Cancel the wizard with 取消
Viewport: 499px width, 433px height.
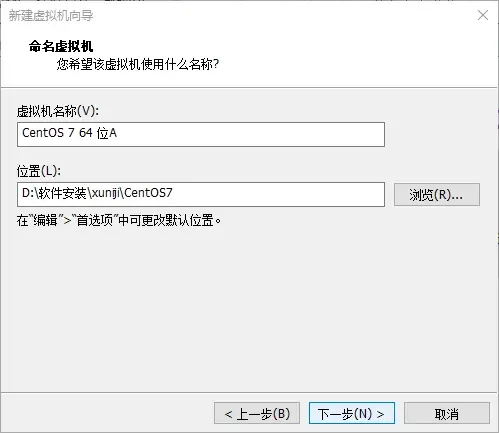point(447,413)
